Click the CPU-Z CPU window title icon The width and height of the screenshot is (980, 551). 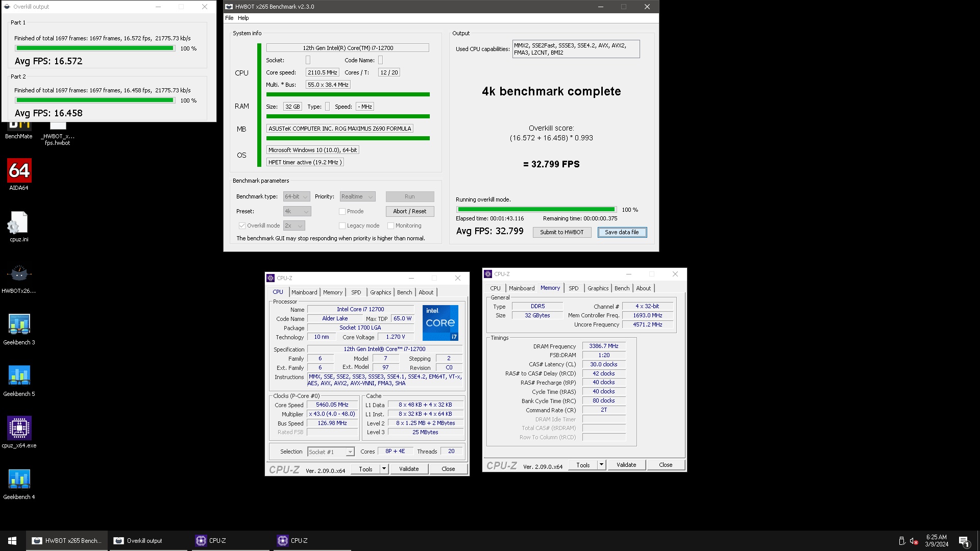pyautogui.click(x=271, y=278)
